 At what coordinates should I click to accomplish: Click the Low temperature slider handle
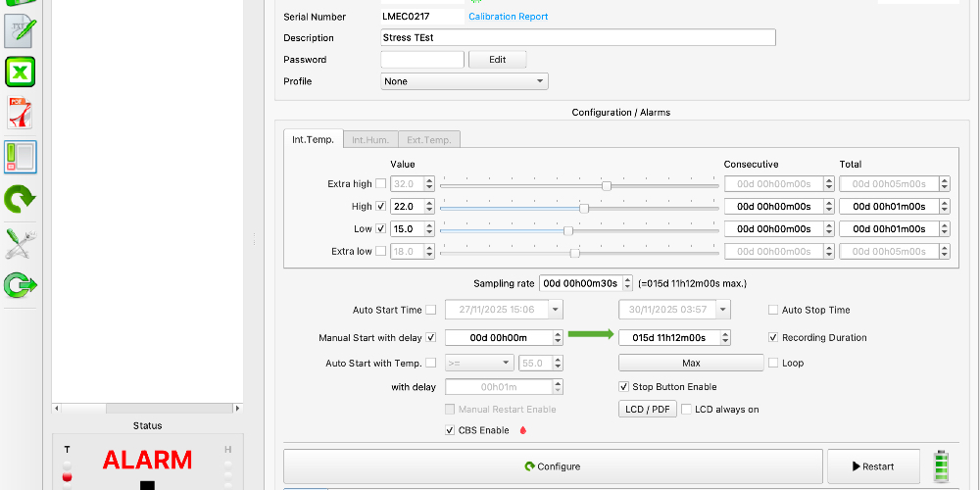click(x=568, y=230)
